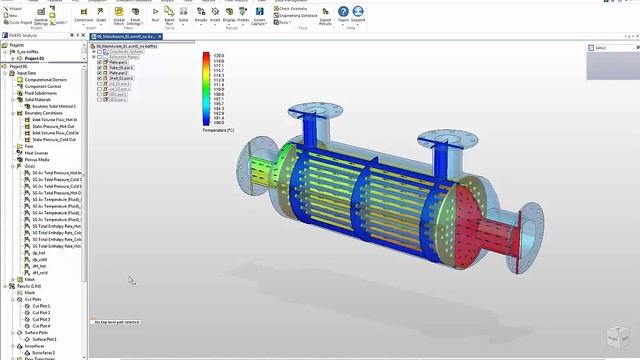Close the analysis side panel
This screenshot has height=360, width=640.
pyautogui.click(x=83, y=36)
